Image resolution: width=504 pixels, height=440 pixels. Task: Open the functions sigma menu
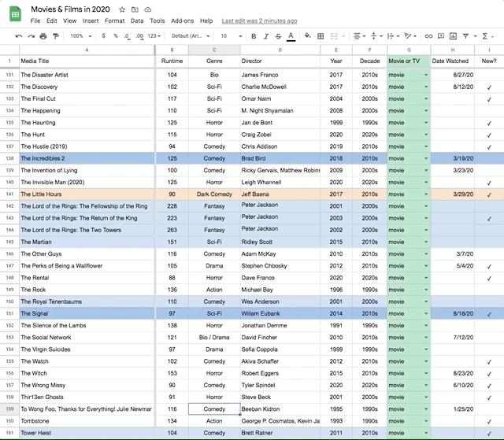(487, 36)
